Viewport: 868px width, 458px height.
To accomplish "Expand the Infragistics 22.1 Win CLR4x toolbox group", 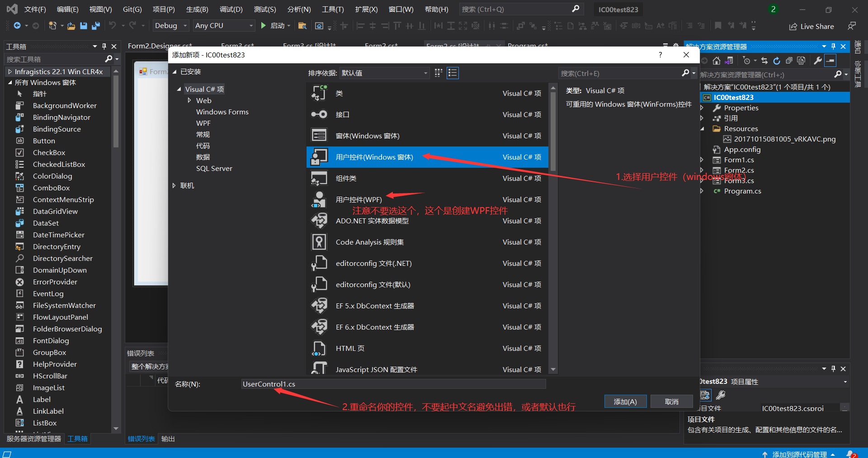I will coord(10,71).
